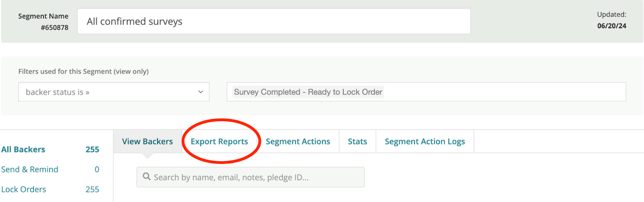This screenshot has height=202, width=644.
Task: Edit the Segment Name text field
Action: [274, 21]
